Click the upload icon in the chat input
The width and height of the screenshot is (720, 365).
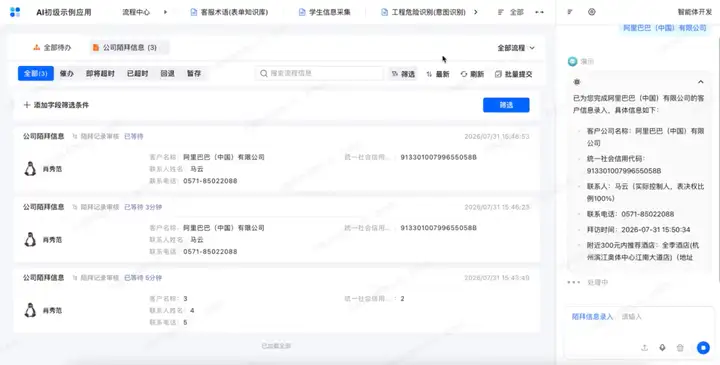coord(645,348)
